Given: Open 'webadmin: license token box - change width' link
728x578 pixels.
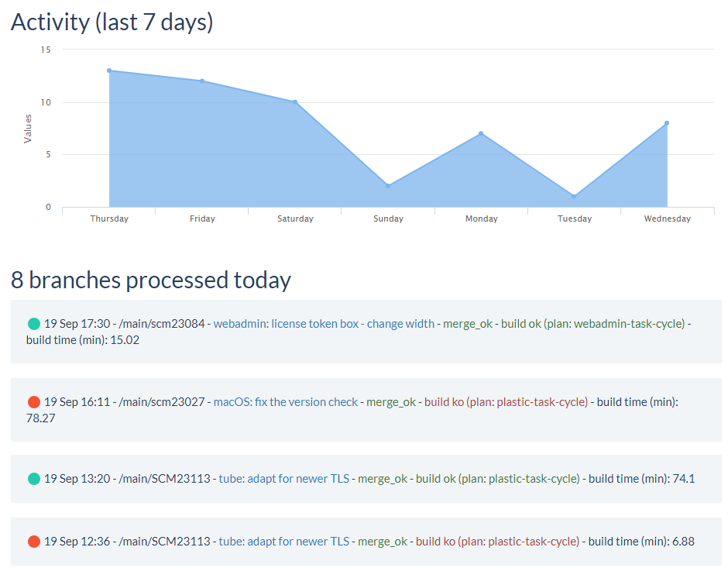Looking at the screenshot, I should click(324, 324).
